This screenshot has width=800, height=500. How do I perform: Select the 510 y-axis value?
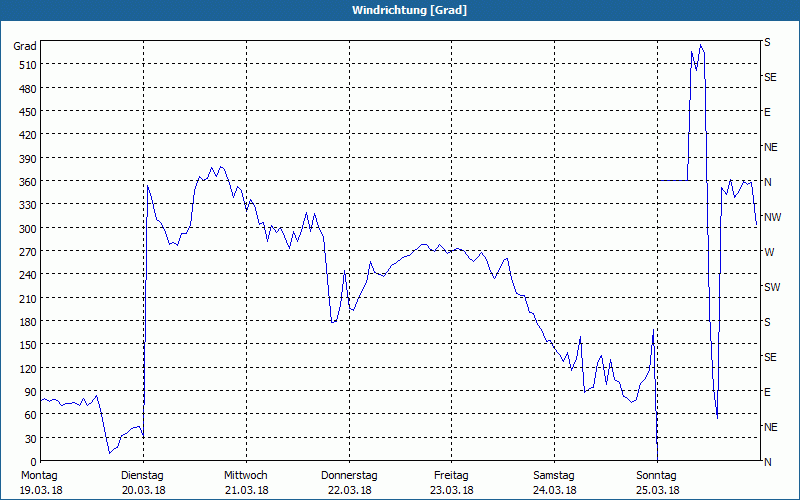[28, 65]
